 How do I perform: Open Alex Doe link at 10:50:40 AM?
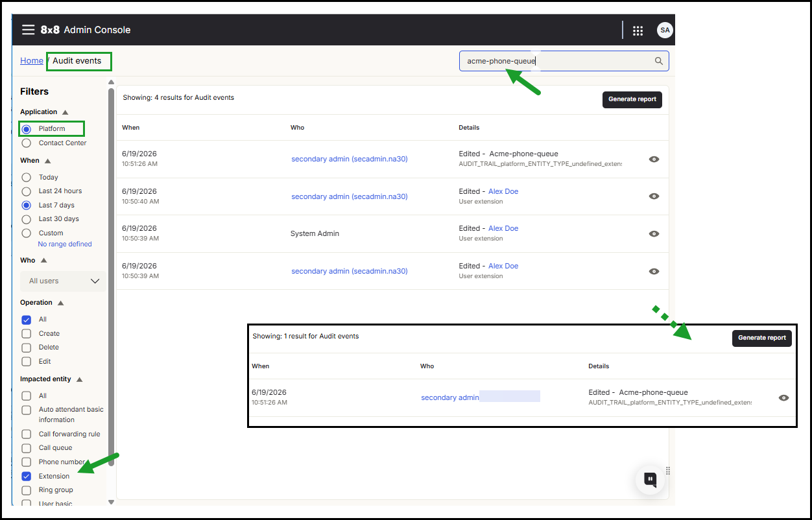pyautogui.click(x=503, y=191)
